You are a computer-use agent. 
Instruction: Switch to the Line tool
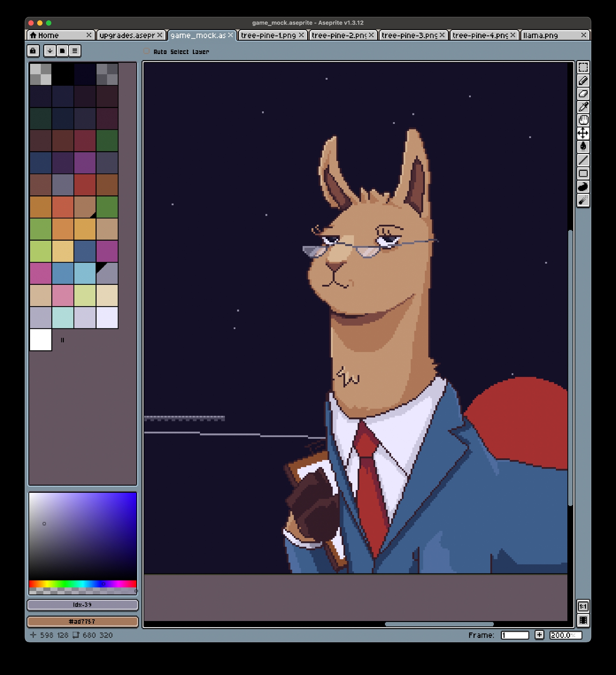point(583,160)
